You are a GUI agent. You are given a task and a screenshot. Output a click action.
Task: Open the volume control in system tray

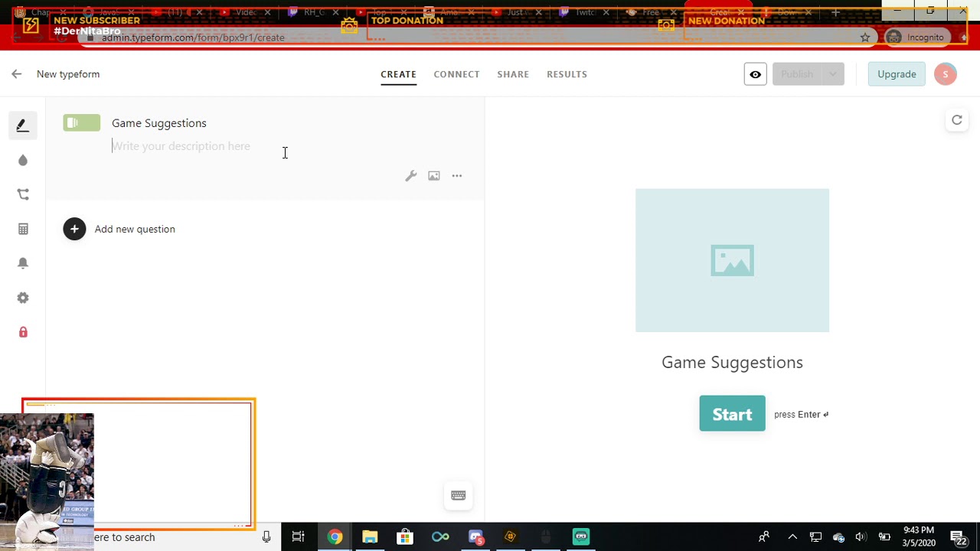(861, 537)
